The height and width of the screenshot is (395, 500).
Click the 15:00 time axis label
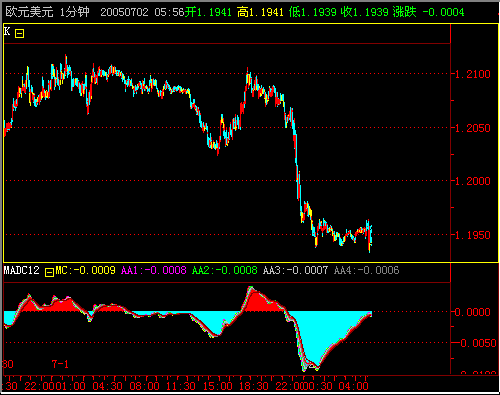click(x=218, y=386)
